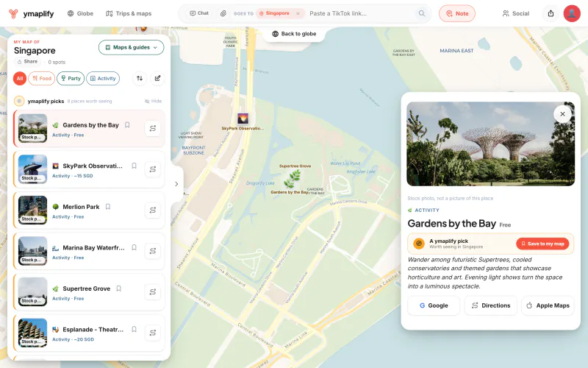This screenshot has height=368, width=588.
Task: Click the ymaplify picks circle icon
Action: coord(19,101)
